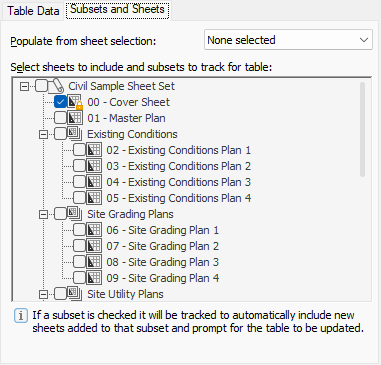Select the Subsets and Sheets tab
381x365 pixels.
pyautogui.click(x=117, y=9)
